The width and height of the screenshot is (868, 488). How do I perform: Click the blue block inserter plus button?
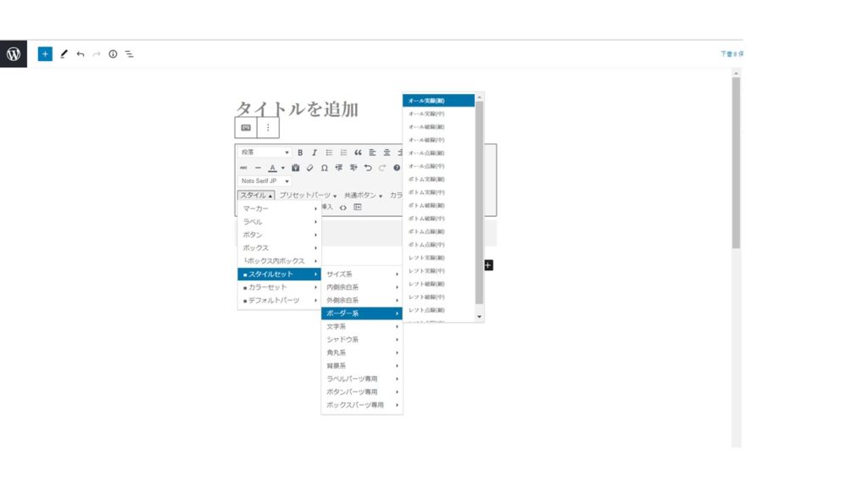click(45, 53)
